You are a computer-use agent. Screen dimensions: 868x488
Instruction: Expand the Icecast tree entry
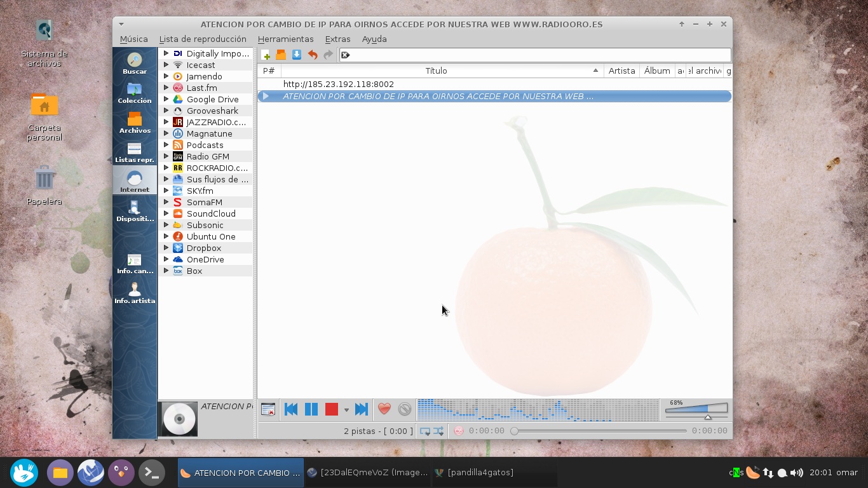pos(166,65)
